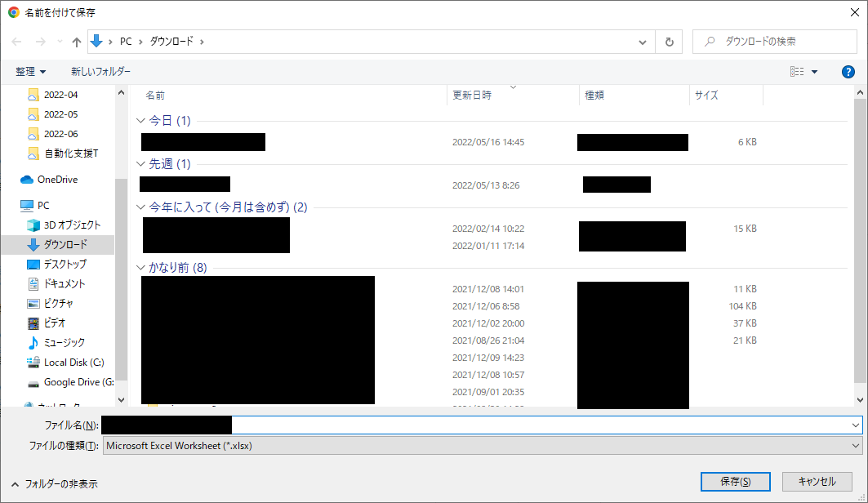Click the キャンセル (Cancel) button
868x503 pixels.
[817, 482]
